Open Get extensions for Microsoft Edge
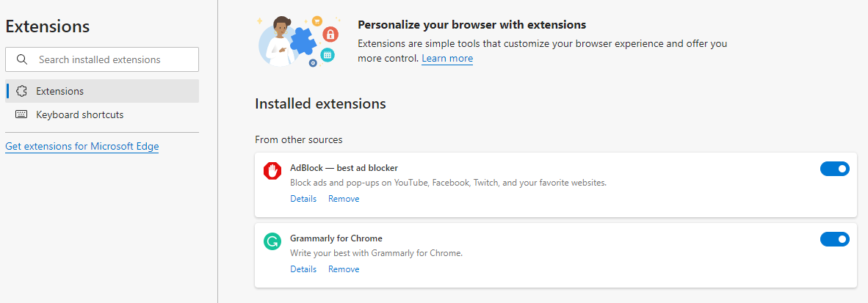This screenshot has height=303, width=868. click(82, 146)
